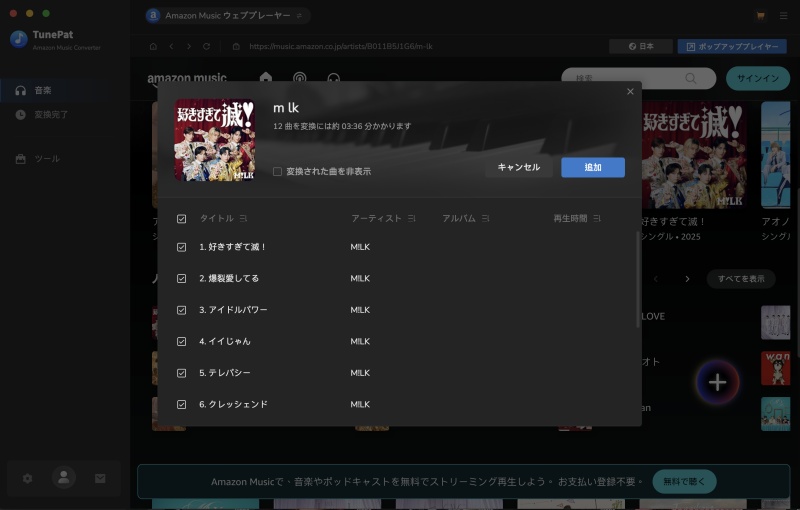The height and width of the screenshot is (510, 800).
Task: Click the Amazon Music podcast icon
Action: pyautogui.click(x=299, y=78)
